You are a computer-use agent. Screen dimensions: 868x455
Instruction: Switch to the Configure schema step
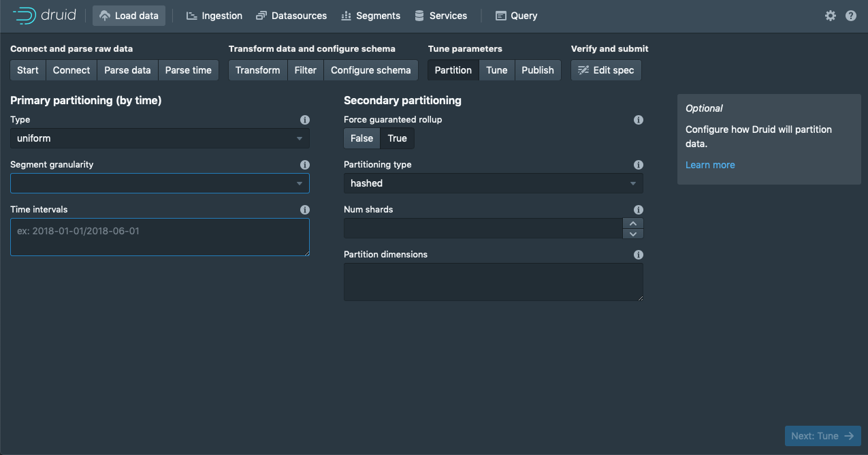coord(371,70)
